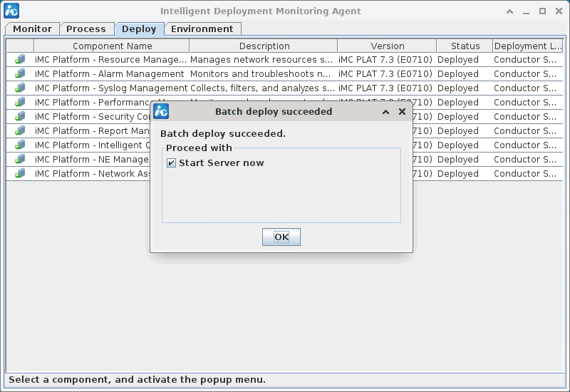Sort by the Component Name column header
570x392 pixels.
tap(112, 46)
